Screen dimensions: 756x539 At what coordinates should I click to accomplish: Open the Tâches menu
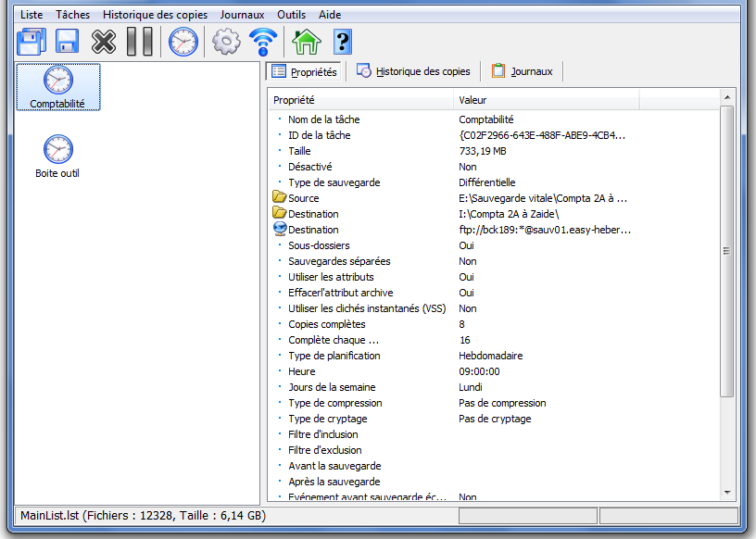coord(73,15)
